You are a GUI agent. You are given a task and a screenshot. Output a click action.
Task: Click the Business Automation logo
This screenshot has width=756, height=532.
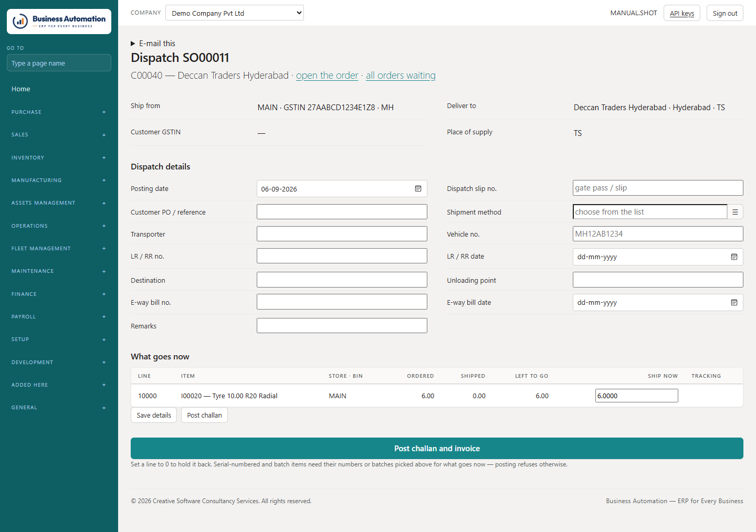coord(59,22)
